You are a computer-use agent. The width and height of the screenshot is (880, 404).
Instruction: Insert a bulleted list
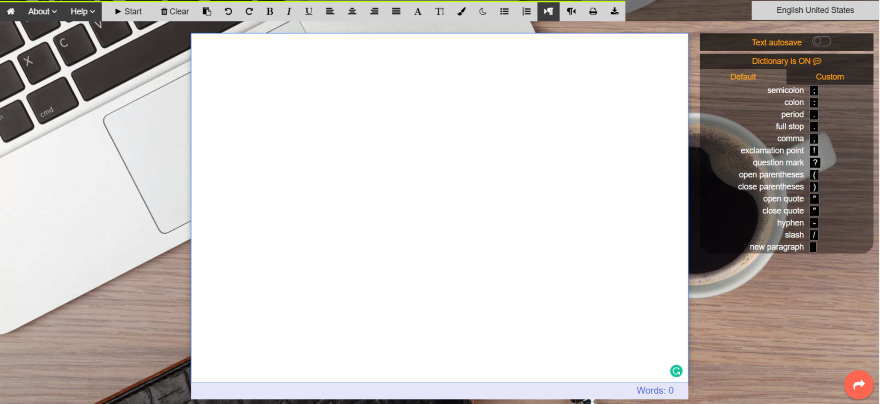click(504, 11)
